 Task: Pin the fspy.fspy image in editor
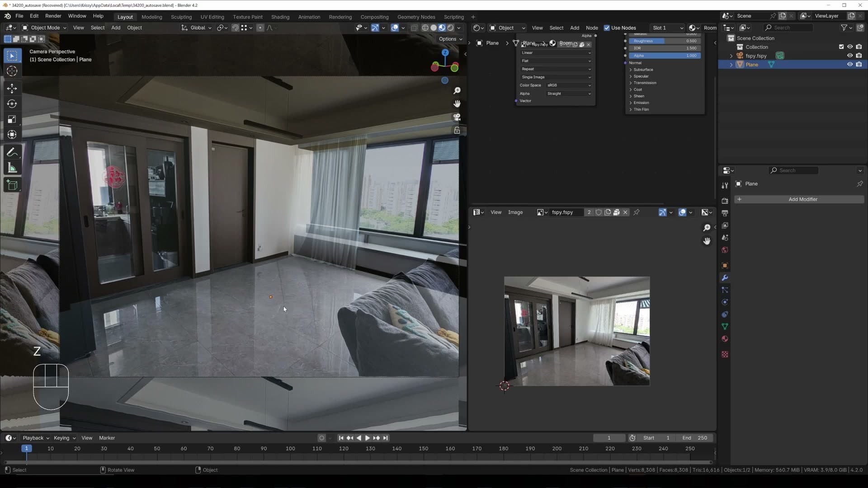tap(636, 212)
